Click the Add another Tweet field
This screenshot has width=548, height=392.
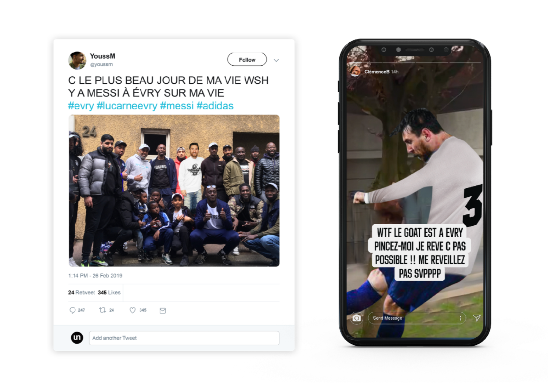click(184, 338)
